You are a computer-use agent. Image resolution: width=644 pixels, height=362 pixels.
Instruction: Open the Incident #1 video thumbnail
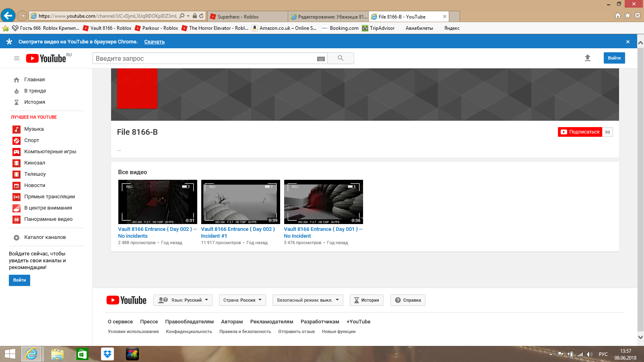(x=241, y=202)
